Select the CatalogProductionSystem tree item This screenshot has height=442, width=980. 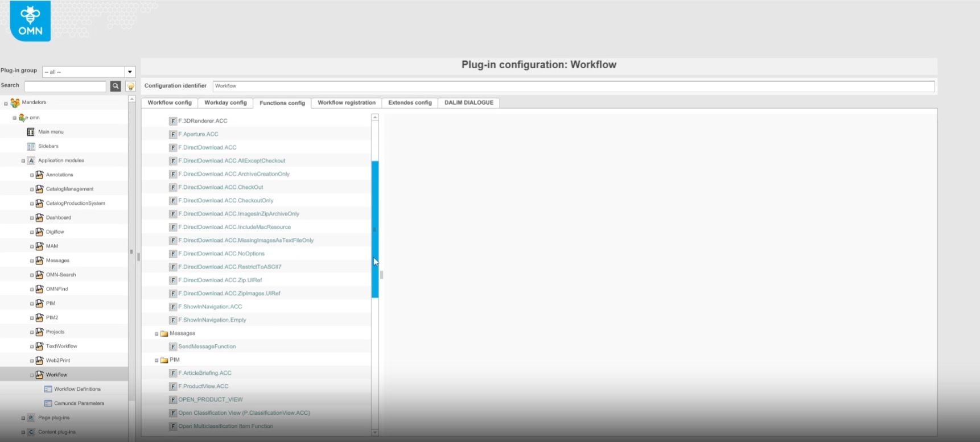point(76,203)
